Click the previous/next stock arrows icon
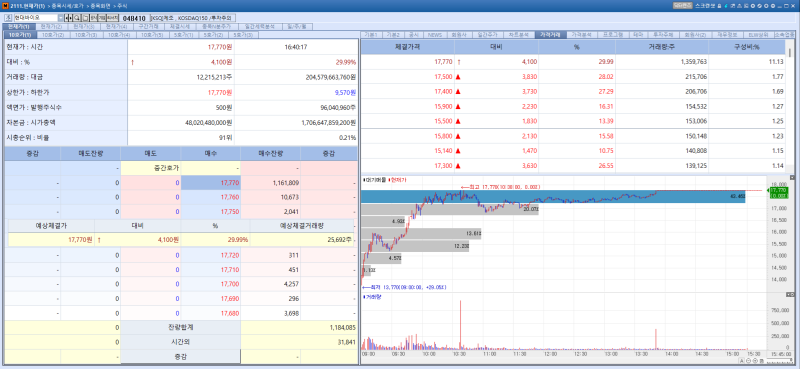 pos(68,18)
